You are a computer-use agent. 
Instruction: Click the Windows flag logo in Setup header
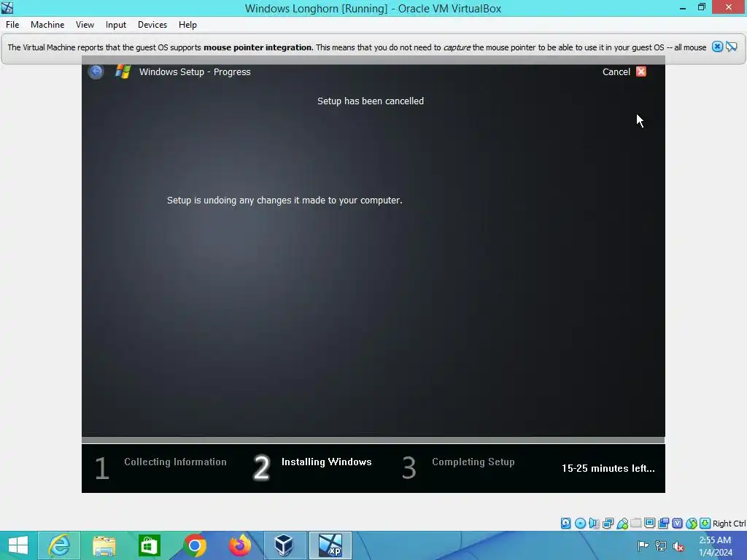click(123, 71)
